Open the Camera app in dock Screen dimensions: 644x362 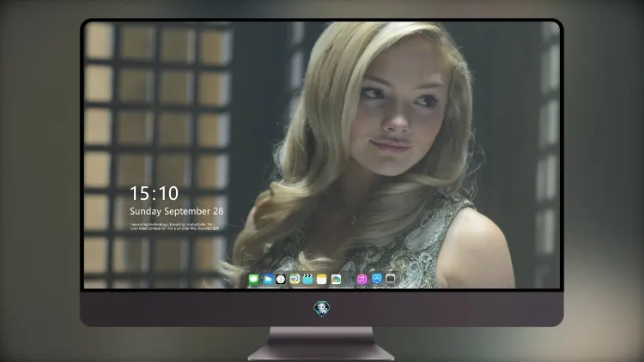click(x=391, y=279)
